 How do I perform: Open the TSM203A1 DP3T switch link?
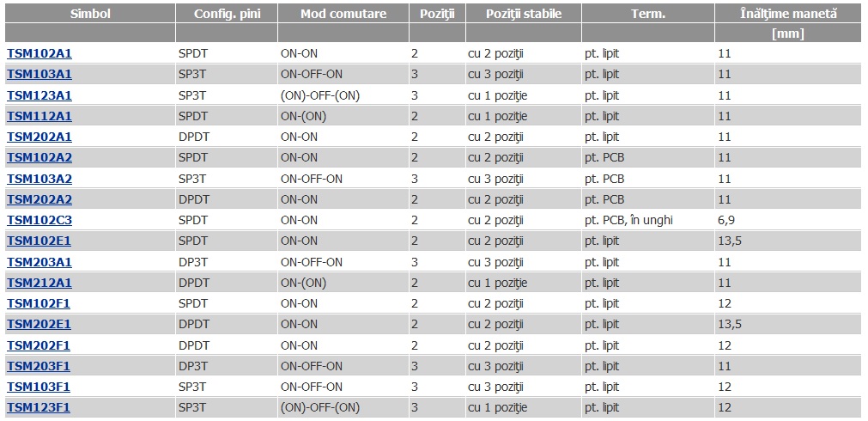(39, 262)
